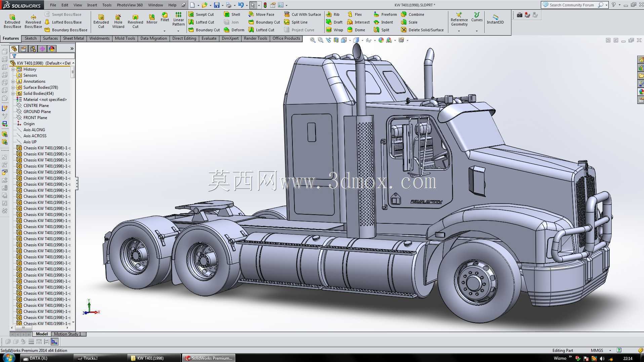This screenshot has width=644, height=362.
Task: Use the Deform tool
Action: coord(234,30)
